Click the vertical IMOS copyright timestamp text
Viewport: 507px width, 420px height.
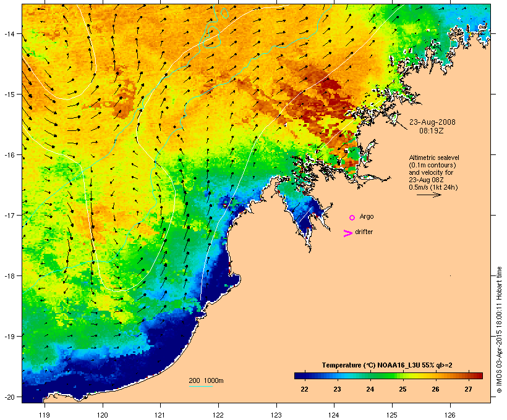pyautogui.click(x=500, y=330)
